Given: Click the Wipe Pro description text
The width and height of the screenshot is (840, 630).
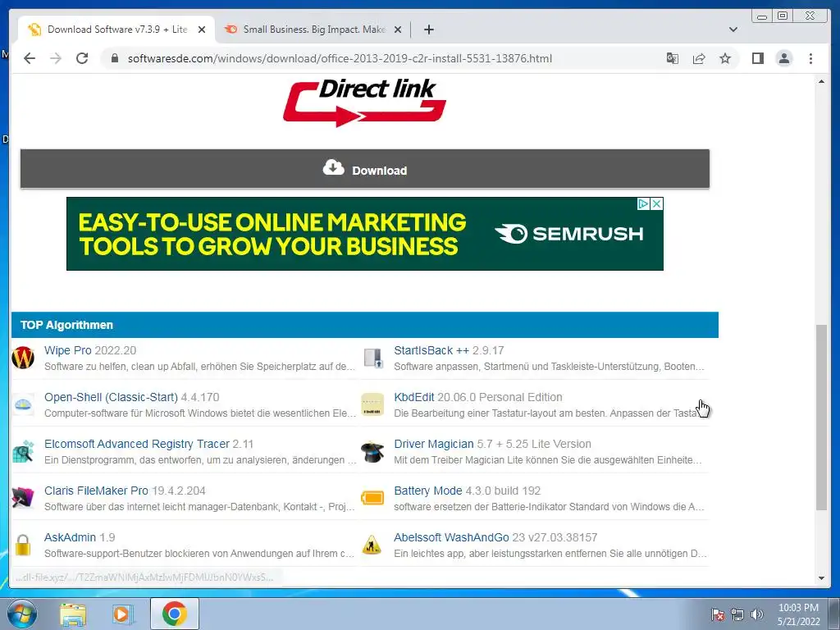Looking at the screenshot, I should point(199,367).
